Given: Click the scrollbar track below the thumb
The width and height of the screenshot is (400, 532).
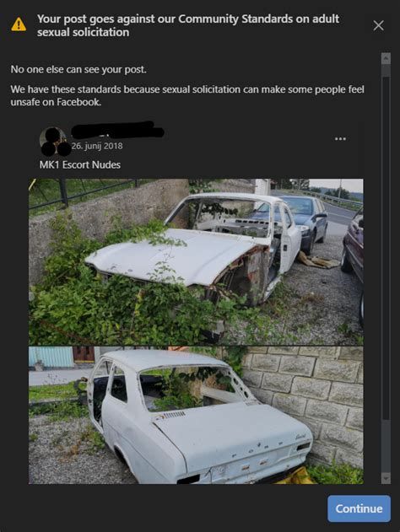Looking at the screenshot, I should tap(386, 446).
